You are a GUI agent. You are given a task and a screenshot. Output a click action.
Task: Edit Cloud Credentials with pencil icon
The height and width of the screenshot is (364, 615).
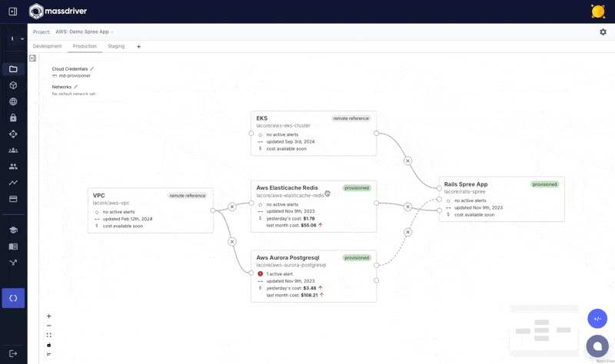tap(92, 68)
